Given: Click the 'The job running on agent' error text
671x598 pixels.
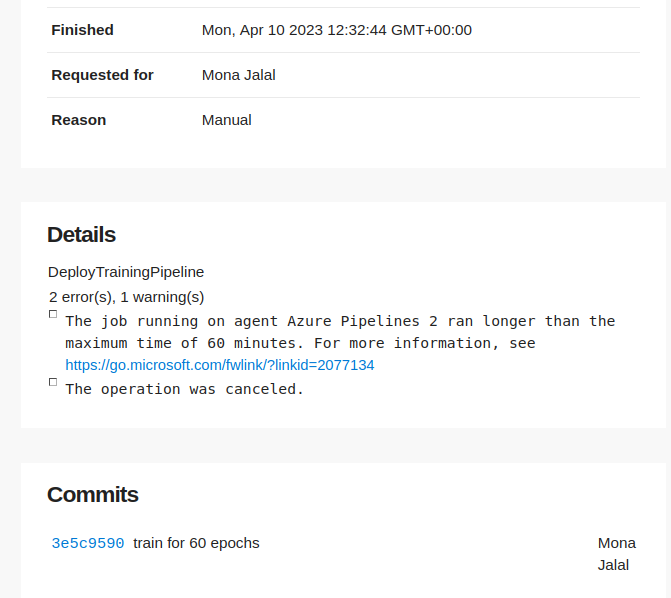Looking at the screenshot, I should 340,321.
